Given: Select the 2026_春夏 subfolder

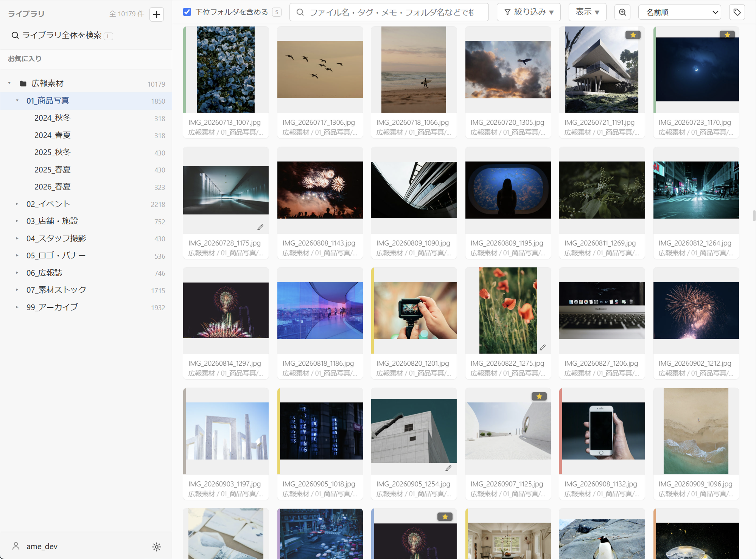Looking at the screenshot, I should point(86,187).
